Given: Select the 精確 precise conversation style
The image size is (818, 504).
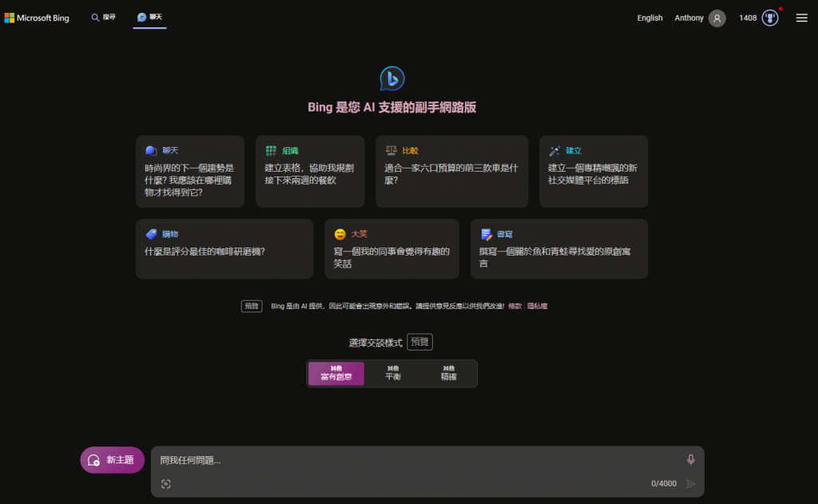Looking at the screenshot, I should coord(449,374).
